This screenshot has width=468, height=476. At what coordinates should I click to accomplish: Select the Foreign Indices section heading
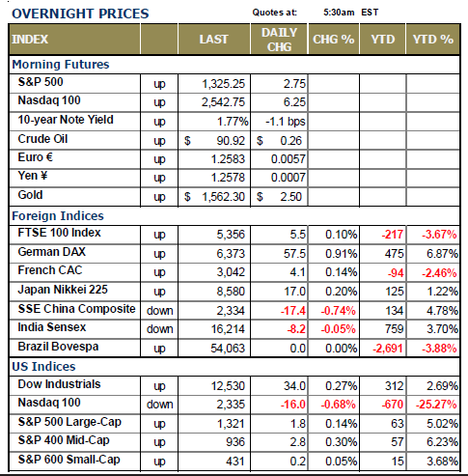tap(58, 215)
